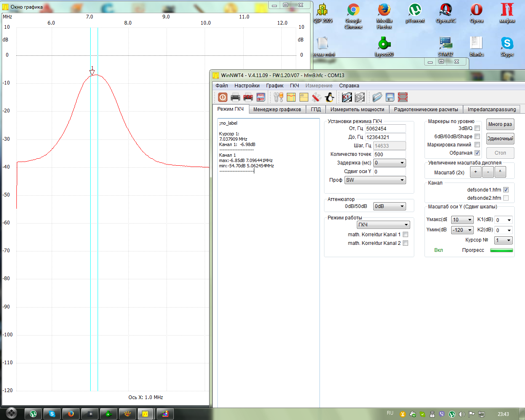
Task: Open the График menu
Action: pyautogui.click(x=275, y=86)
